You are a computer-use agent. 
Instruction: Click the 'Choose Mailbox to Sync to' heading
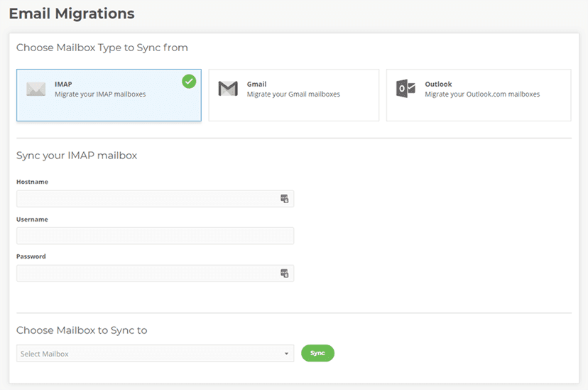point(82,330)
